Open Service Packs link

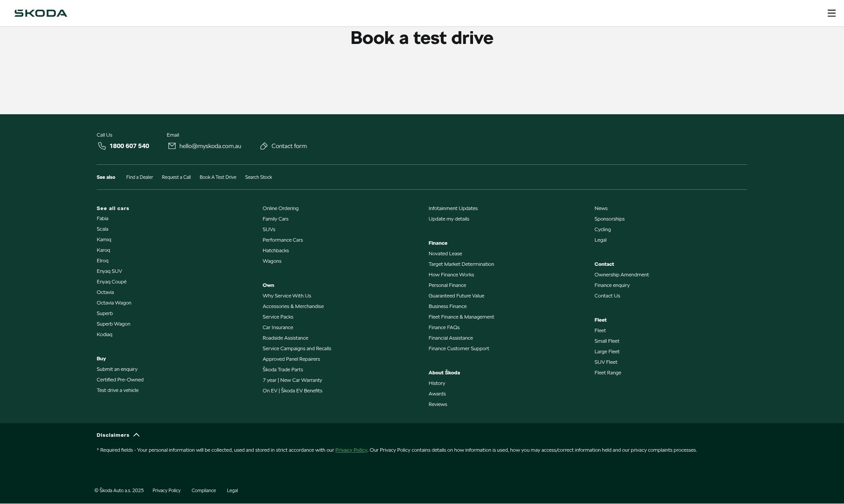coord(278,317)
